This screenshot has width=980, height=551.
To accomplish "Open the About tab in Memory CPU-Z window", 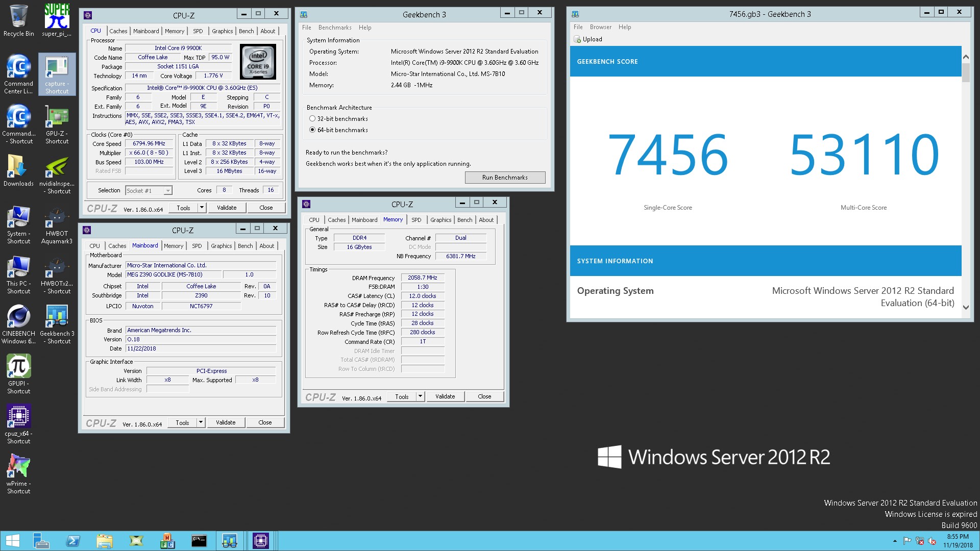I will (x=486, y=220).
